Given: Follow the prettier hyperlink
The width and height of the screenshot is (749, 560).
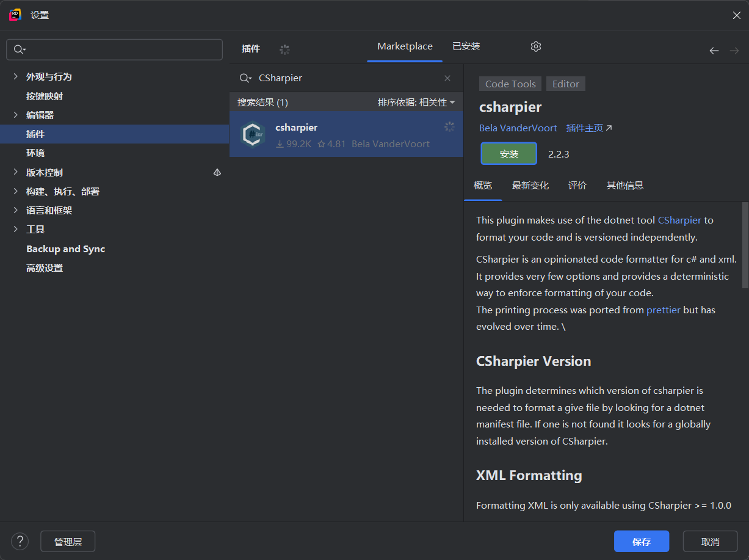Looking at the screenshot, I should (x=664, y=310).
